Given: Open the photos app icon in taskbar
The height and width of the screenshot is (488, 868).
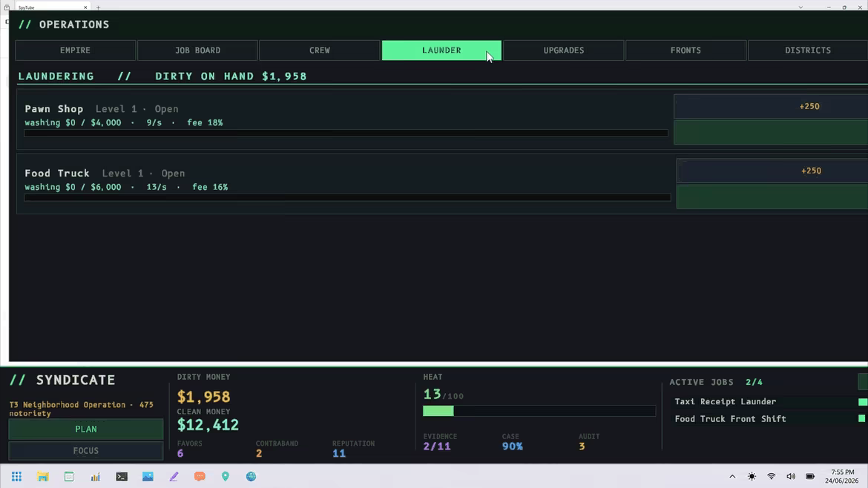Looking at the screenshot, I should click(x=148, y=476).
